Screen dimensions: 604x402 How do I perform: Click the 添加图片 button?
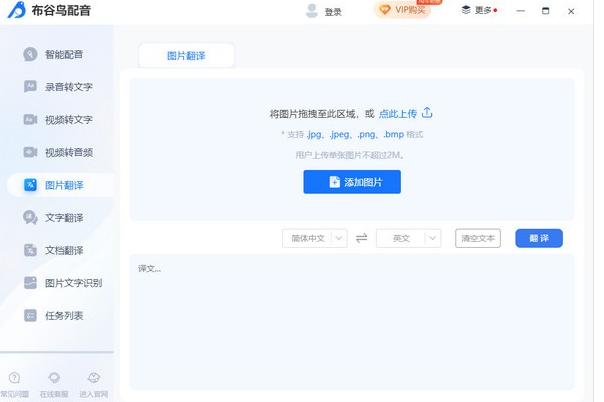352,182
